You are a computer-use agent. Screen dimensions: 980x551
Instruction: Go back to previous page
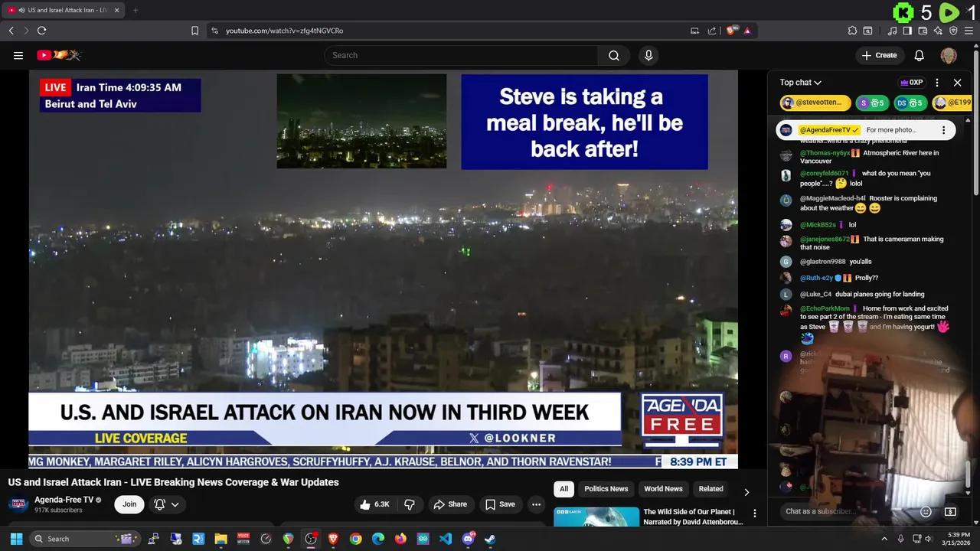(11, 31)
